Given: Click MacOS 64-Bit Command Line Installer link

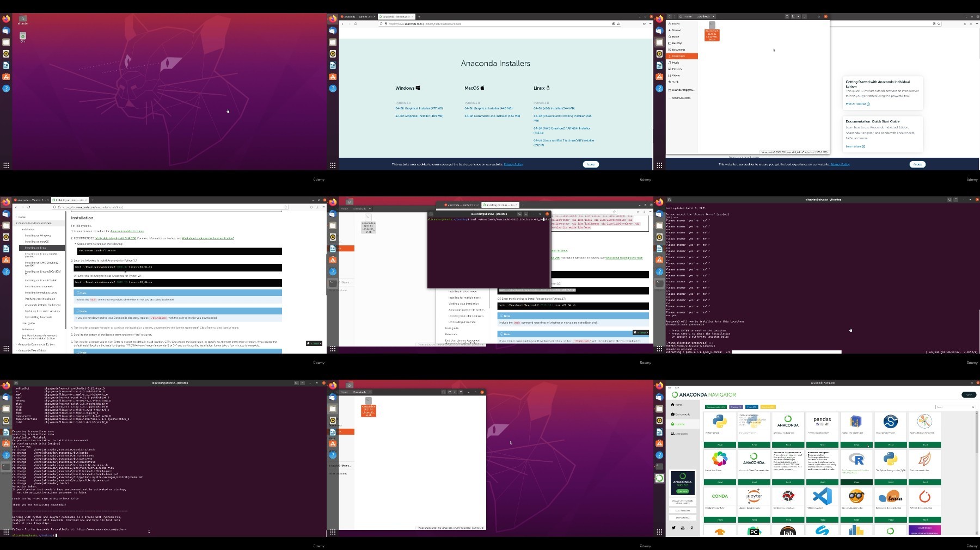Looking at the screenshot, I should pos(492,116).
